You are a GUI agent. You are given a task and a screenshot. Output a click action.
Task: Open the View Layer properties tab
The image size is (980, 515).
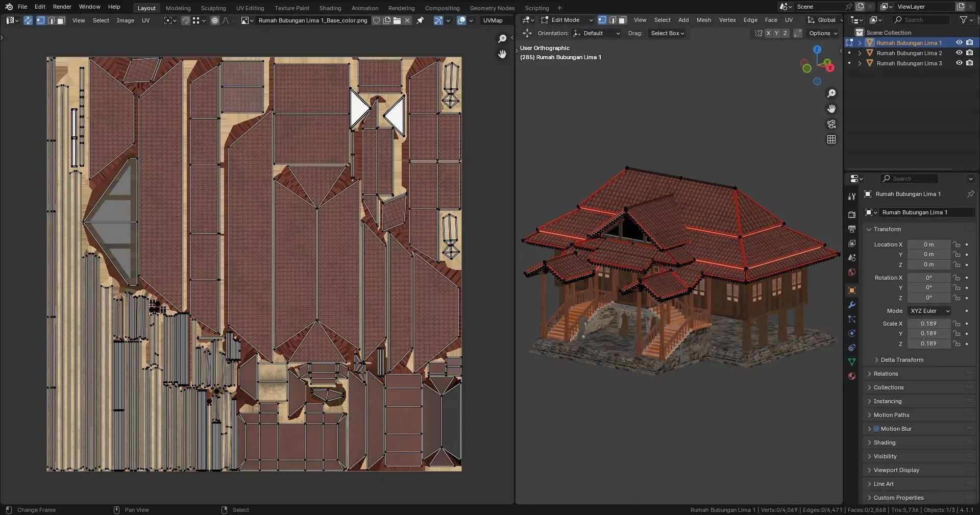[x=851, y=243]
